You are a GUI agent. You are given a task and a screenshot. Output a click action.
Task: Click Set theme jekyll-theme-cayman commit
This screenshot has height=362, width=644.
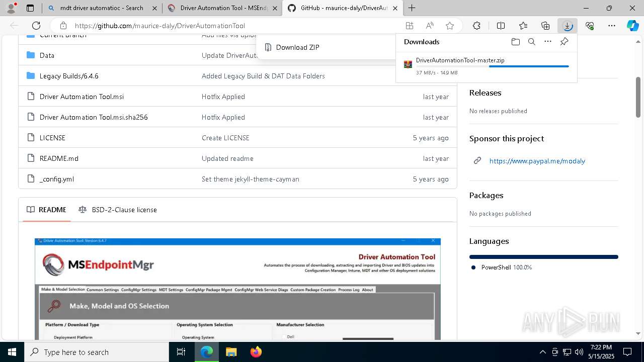pos(251,179)
